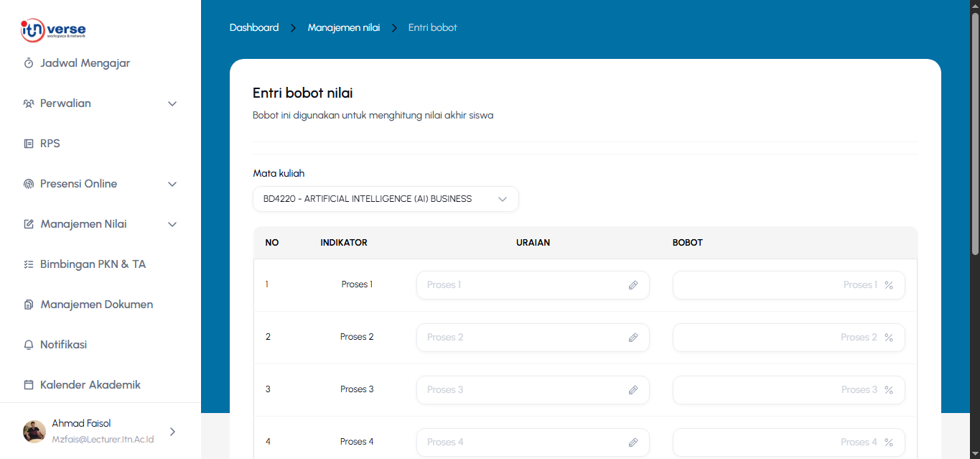Click the URAIAN column header

pyautogui.click(x=533, y=243)
